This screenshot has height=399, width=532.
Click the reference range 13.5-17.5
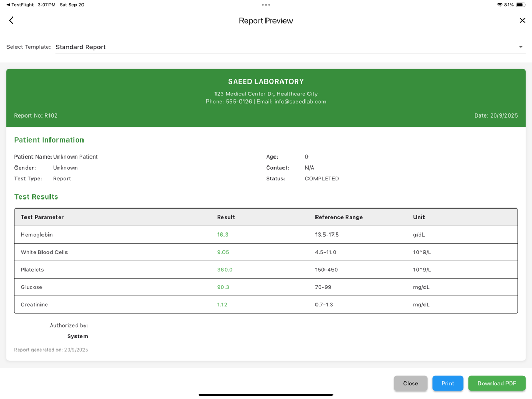click(327, 235)
